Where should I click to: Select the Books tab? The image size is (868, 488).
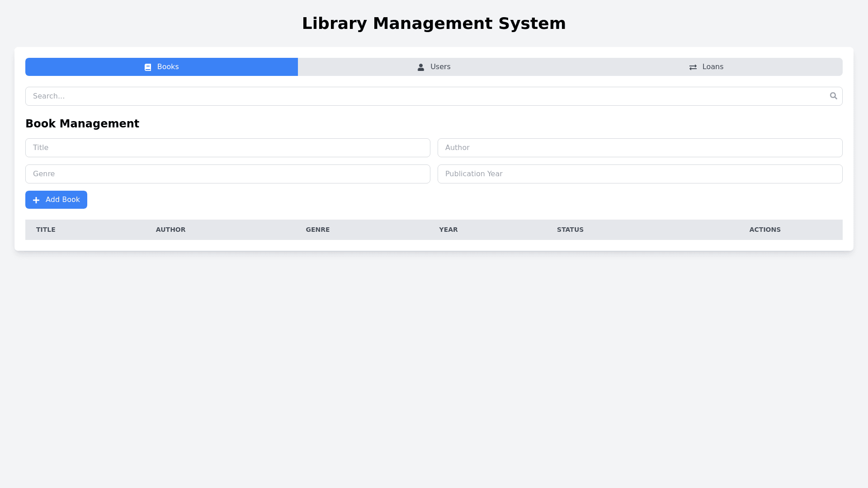pyautogui.click(x=161, y=67)
